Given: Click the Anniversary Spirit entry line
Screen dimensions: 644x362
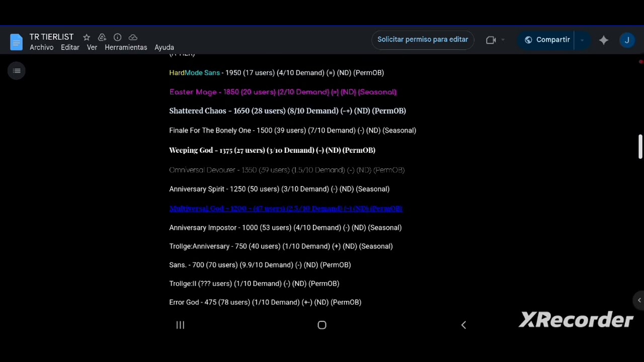Looking at the screenshot, I should [279, 189].
